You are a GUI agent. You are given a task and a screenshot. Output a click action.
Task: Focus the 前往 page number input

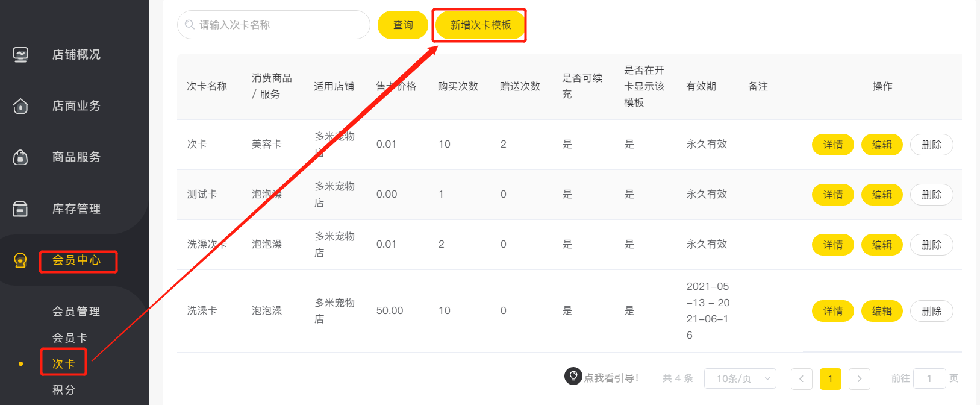[x=929, y=378]
